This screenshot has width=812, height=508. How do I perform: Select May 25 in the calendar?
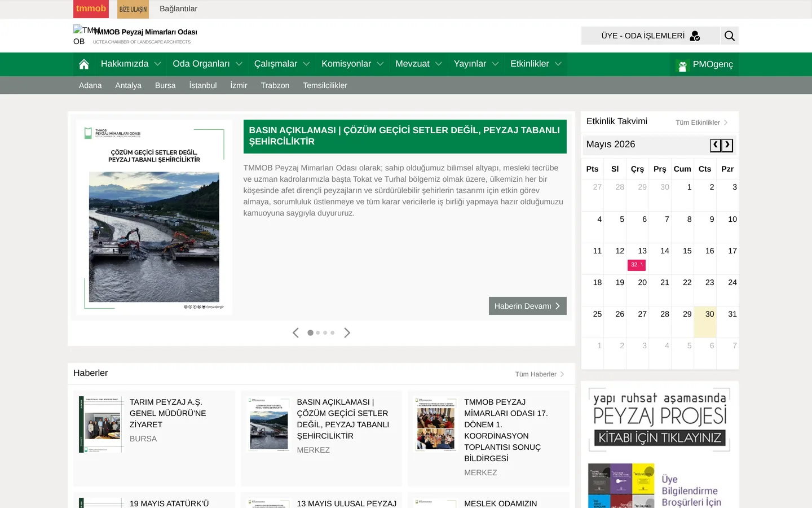click(x=593, y=322)
